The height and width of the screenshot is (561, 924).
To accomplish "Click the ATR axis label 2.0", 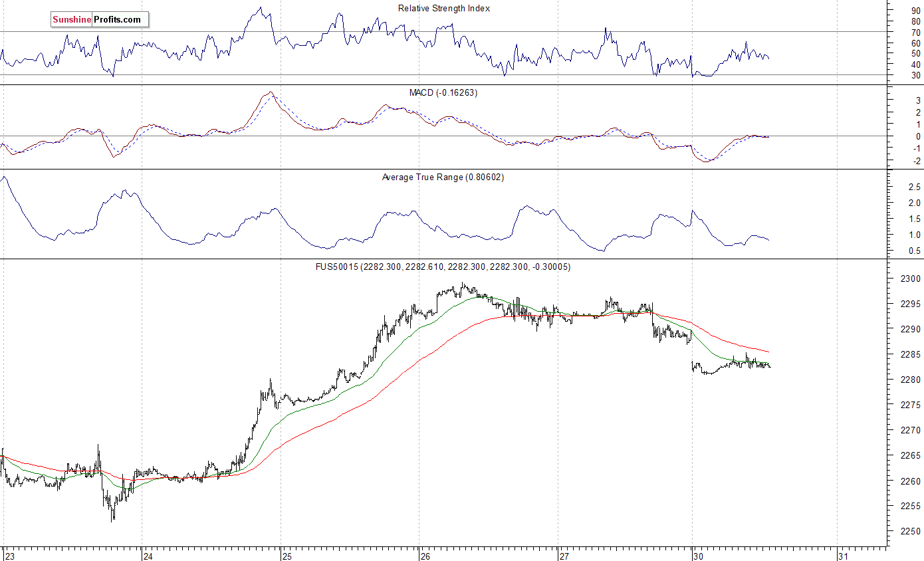I will point(914,203).
